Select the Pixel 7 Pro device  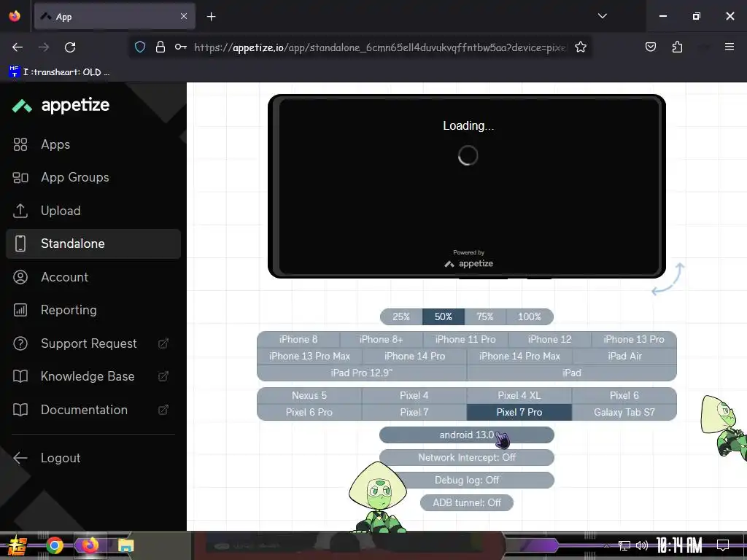pos(519,413)
